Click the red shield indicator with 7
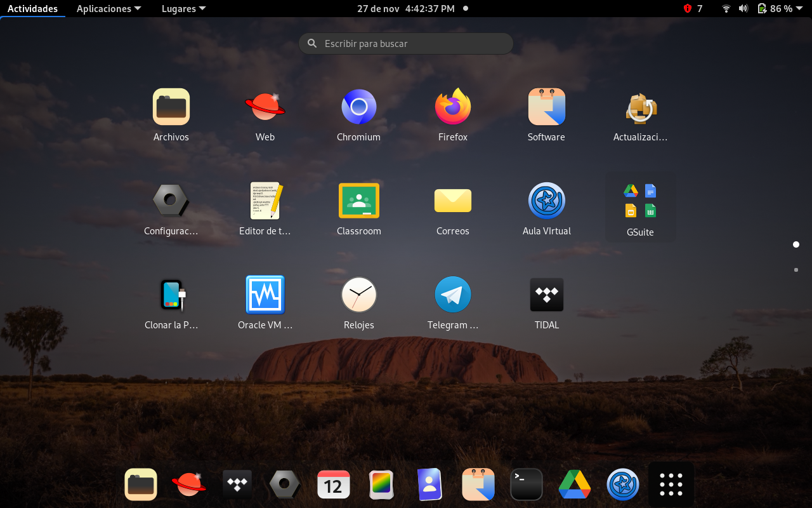The image size is (812, 508). click(693, 9)
